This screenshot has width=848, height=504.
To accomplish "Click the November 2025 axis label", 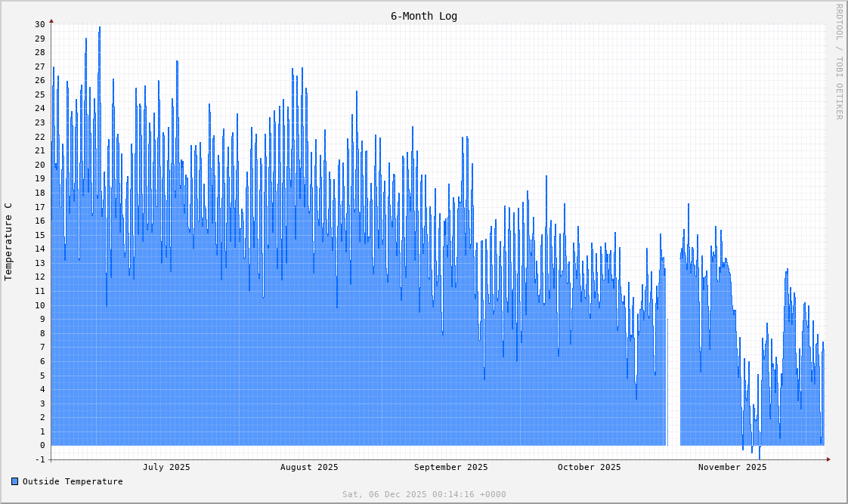I will coord(732,467).
